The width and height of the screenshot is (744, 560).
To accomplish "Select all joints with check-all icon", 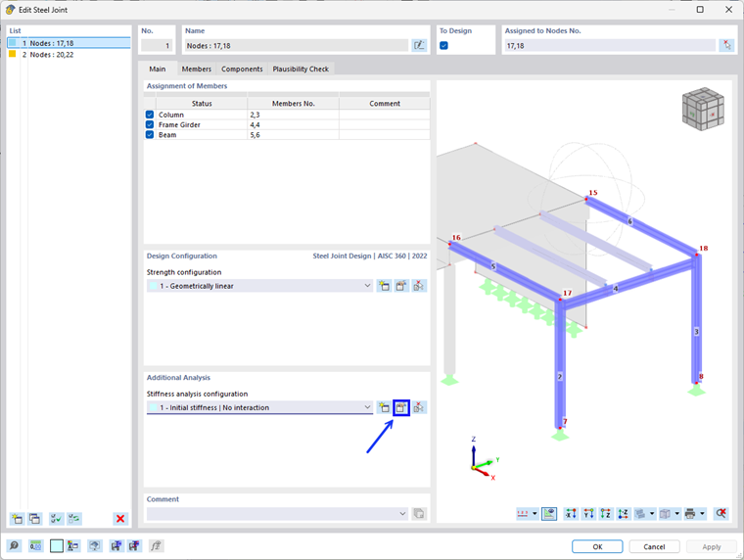I will click(57, 519).
